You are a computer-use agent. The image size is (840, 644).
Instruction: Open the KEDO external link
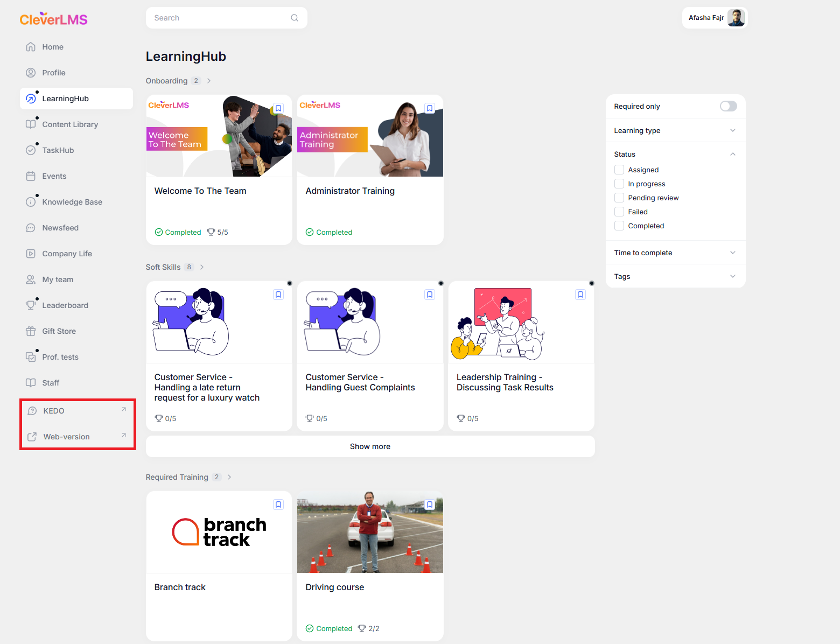(x=76, y=411)
